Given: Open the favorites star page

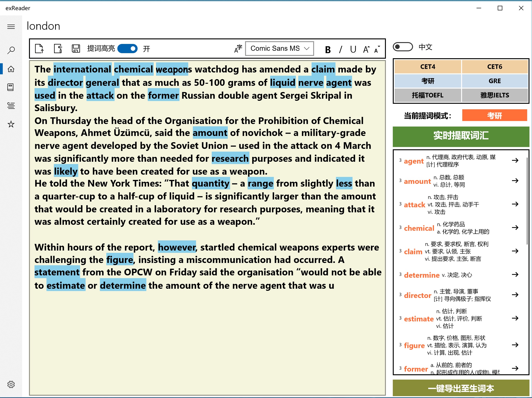Looking at the screenshot, I should 11,124.
